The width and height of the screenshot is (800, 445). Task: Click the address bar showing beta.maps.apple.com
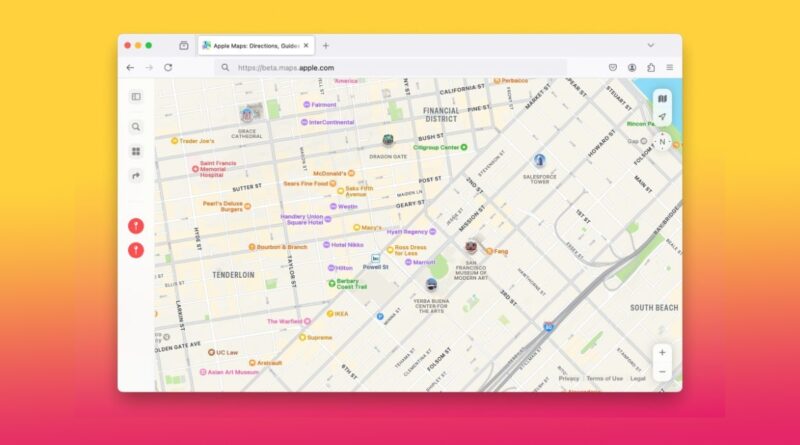pos(400,67)
